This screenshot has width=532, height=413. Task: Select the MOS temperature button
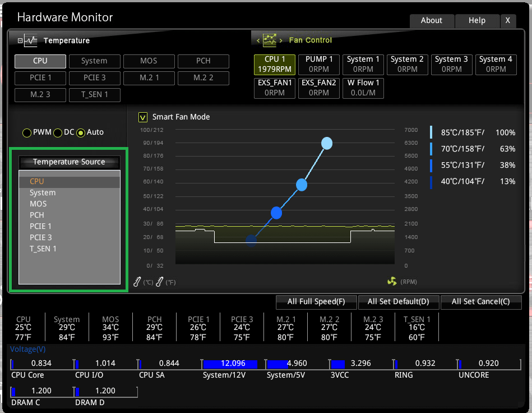point(149,61)
